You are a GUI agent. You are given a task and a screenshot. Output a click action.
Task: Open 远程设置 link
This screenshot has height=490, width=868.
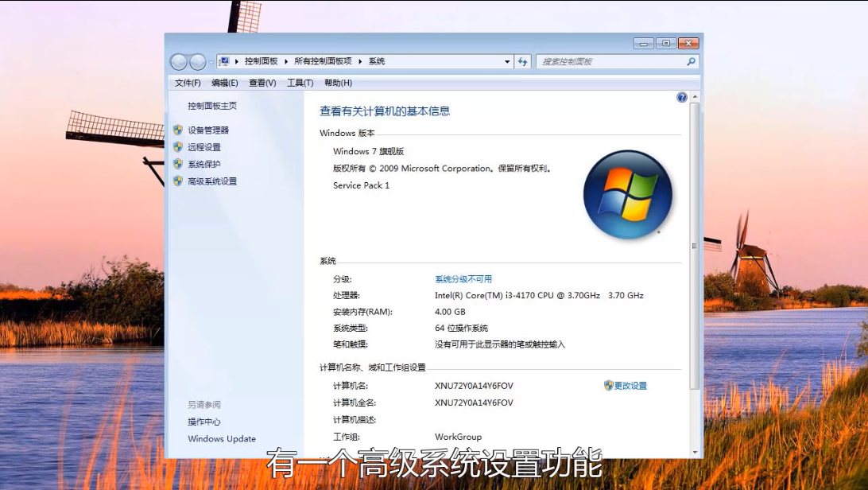[x=204, y=146]
